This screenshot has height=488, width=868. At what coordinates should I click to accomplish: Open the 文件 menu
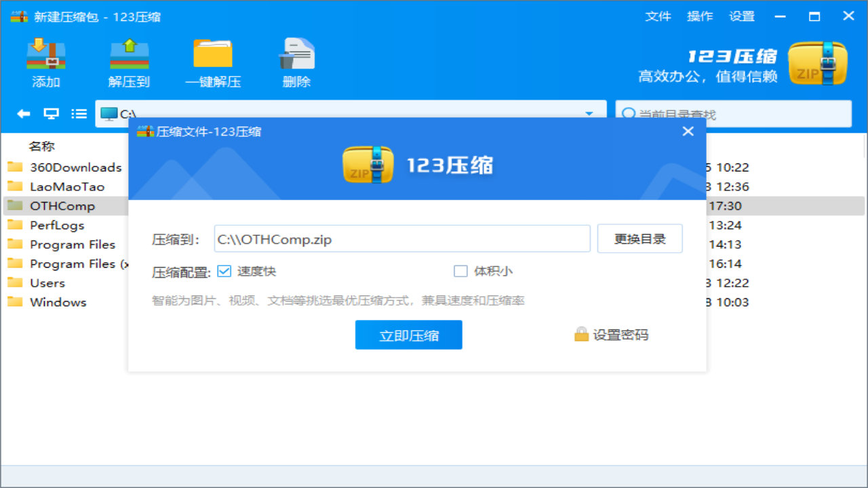tap(658, 16)
